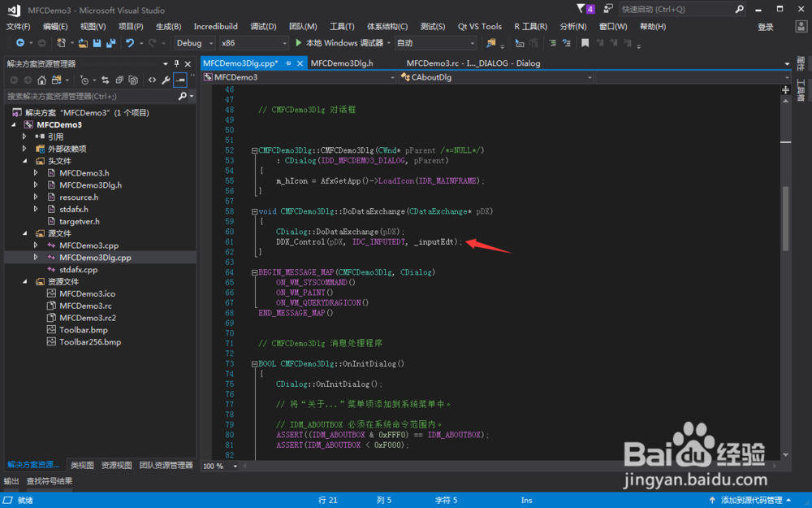Image resolution: width=812 pixels, height=508 pixels.
Task: Toggle the preview selected items button
Action: coord(179,80)
